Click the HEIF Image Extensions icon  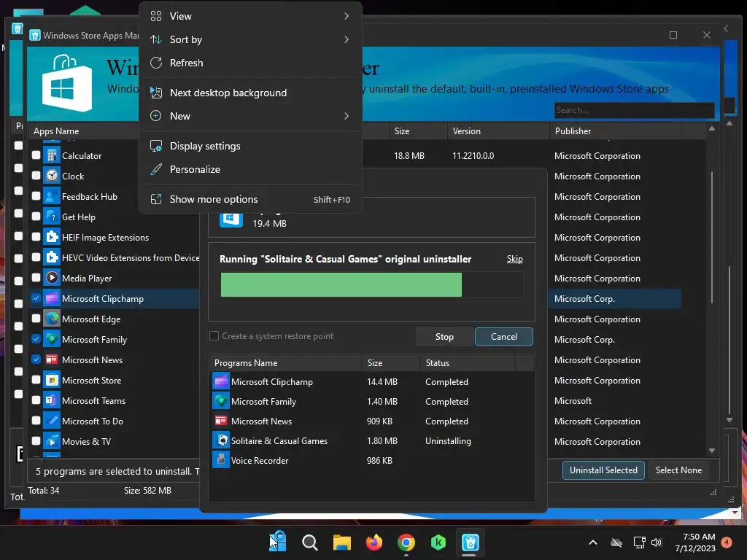[52, 237]
